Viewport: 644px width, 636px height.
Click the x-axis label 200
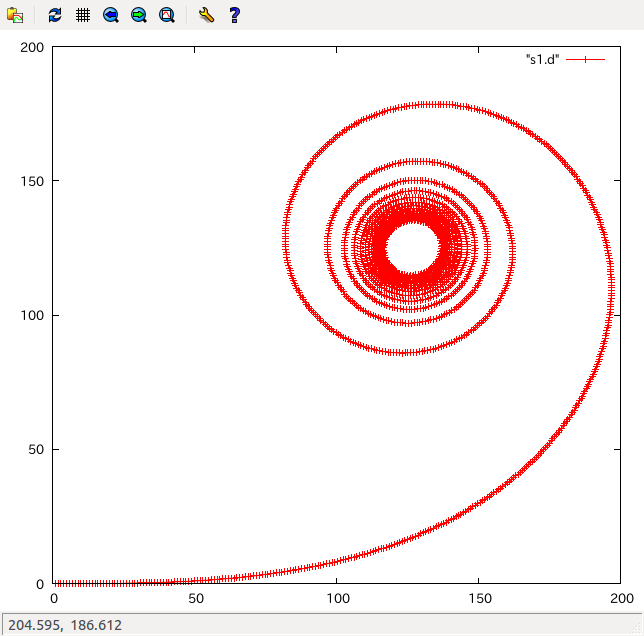tap(622, 598)
